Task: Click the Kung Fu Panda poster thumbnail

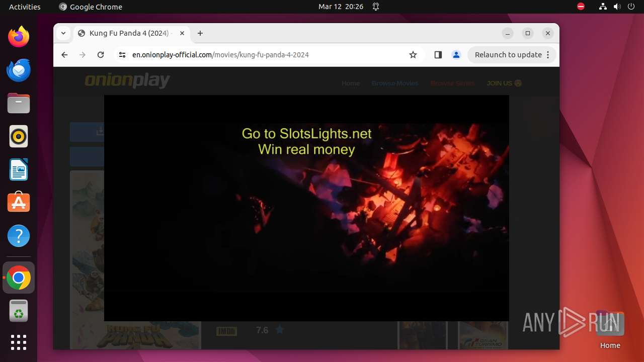Action: [x=135, y=260]
